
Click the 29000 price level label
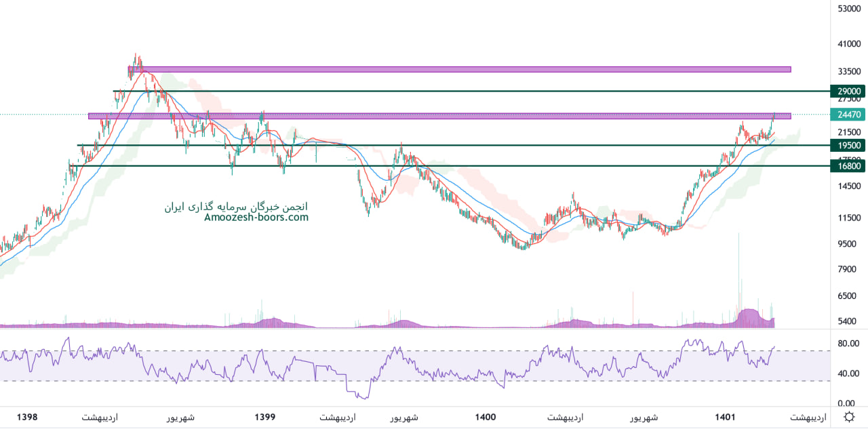click(x=848, y=91)
